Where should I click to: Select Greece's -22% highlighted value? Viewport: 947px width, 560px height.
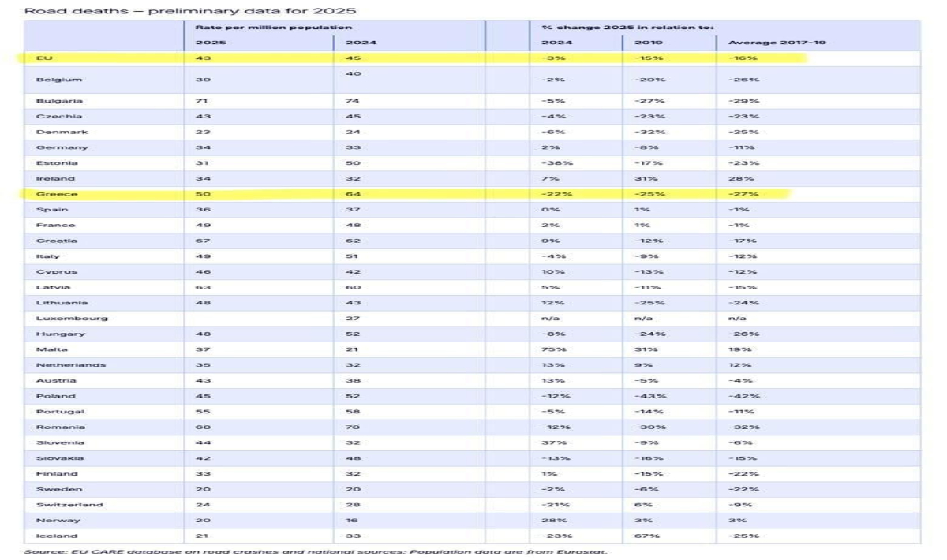[x=554, y=193]
